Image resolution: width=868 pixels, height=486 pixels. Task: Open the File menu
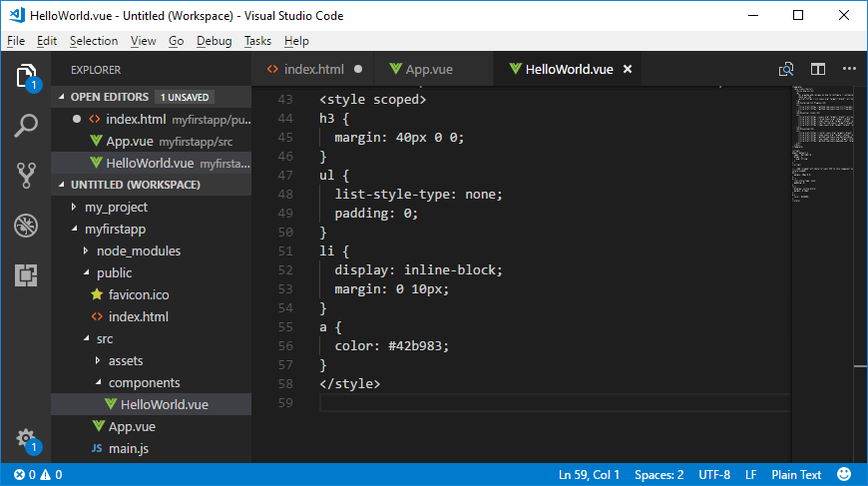pos(16,41)
